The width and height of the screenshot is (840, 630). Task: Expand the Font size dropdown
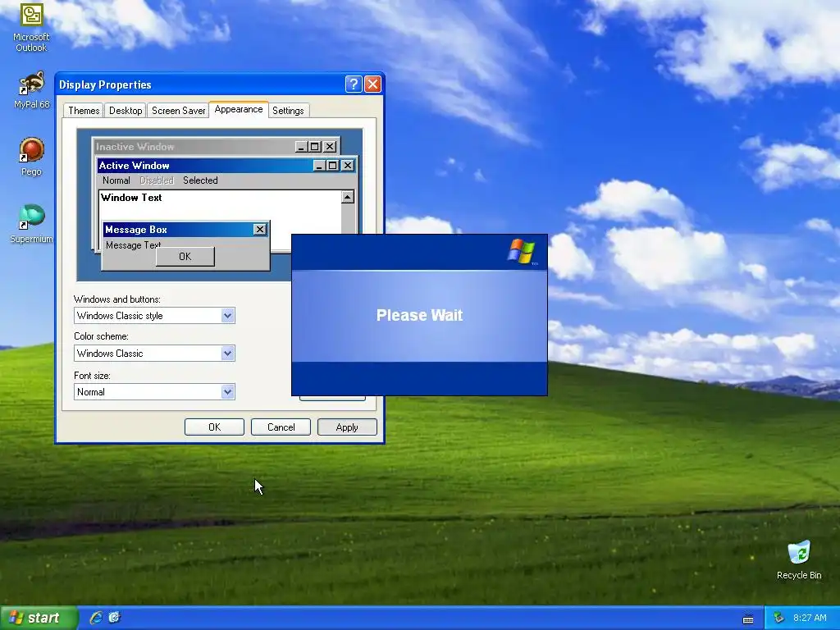(x=228, y=391)
